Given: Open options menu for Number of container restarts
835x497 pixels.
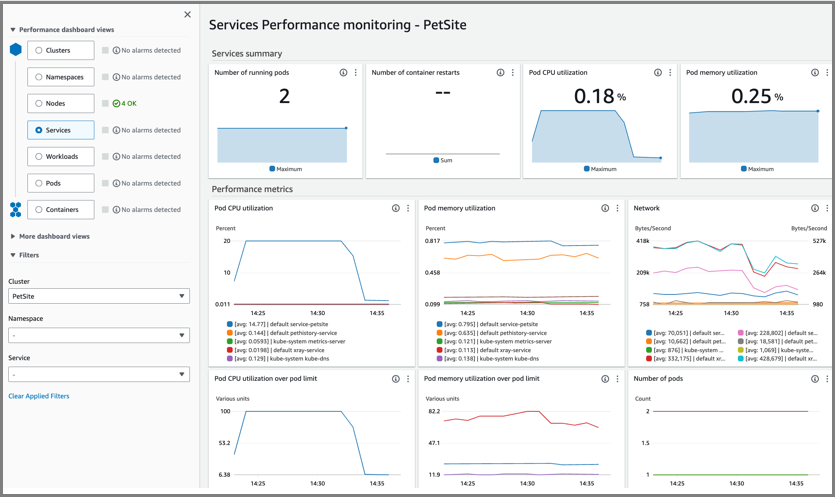Looking at the screenshot, I should point(513,72).
